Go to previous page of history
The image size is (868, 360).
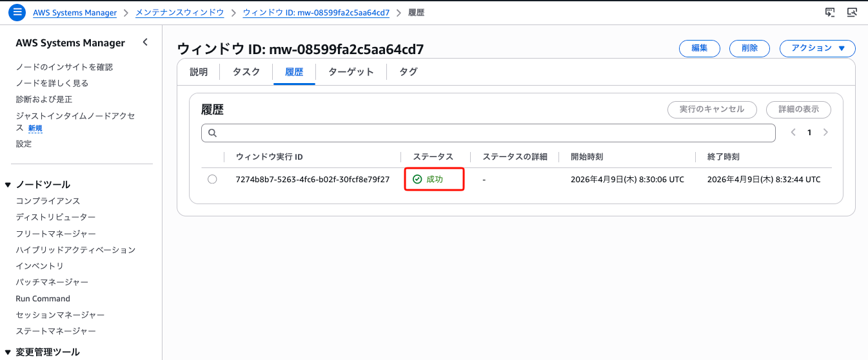[x=794, y=133]
